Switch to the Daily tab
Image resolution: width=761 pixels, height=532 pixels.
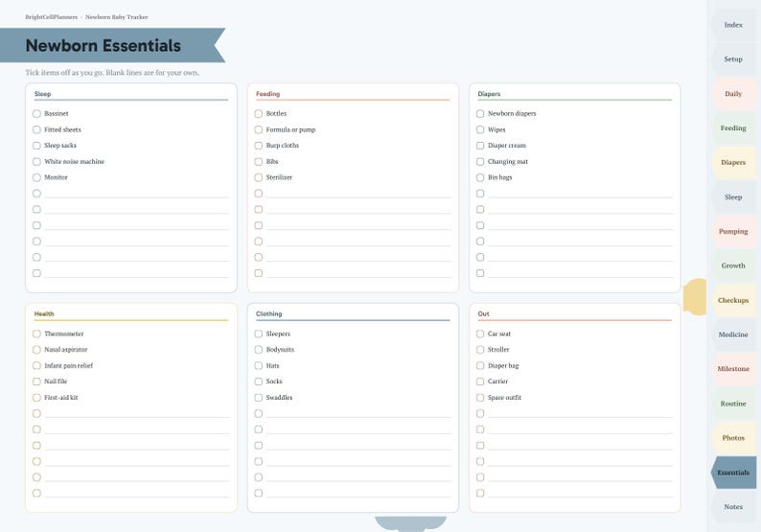733,94
